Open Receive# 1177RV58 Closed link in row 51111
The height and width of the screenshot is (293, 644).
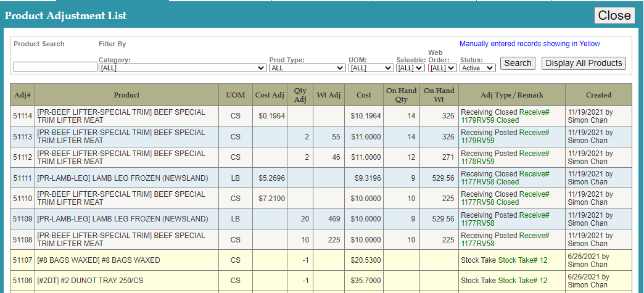pyautogui.click(x=505, y=178)
